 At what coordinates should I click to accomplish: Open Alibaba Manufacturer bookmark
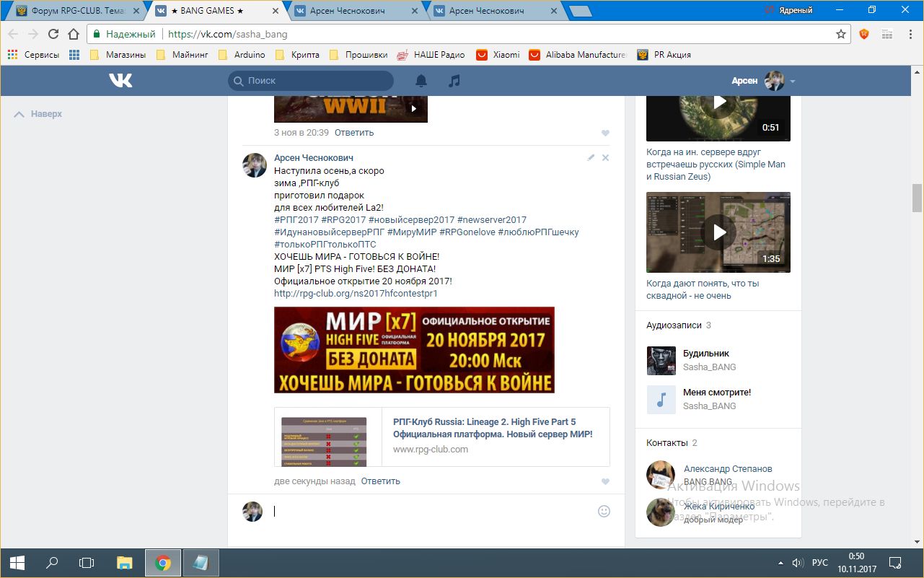578,55
